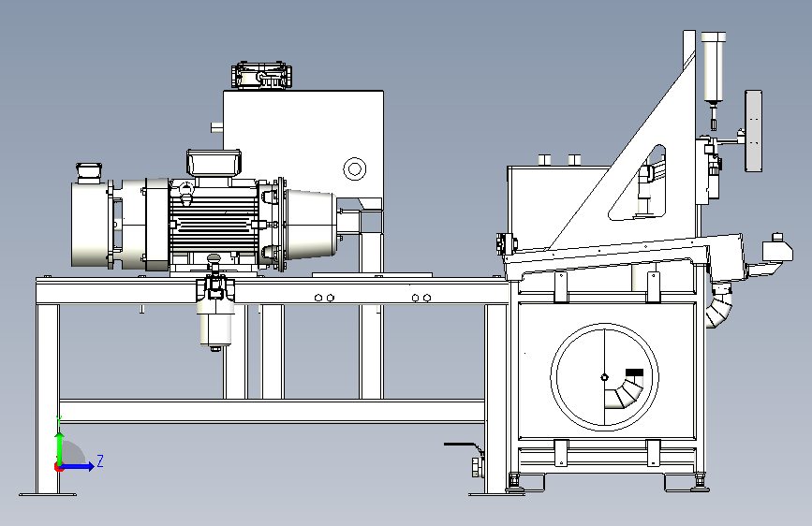Image resolution: width=812 pixels, height=526 pixels.
Task: Select the motor terminal box on top
Action: pyautogui.click(x=214, y=163)
